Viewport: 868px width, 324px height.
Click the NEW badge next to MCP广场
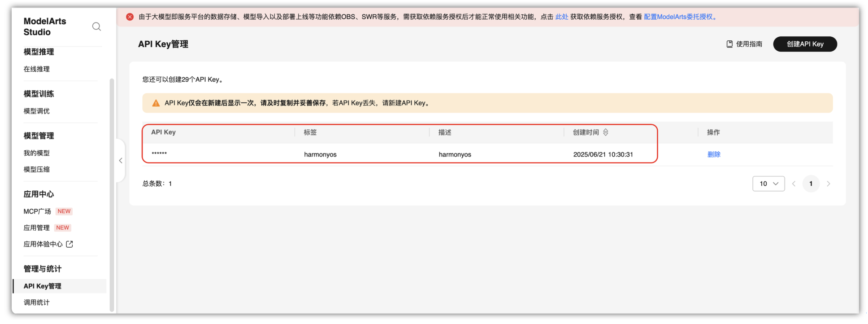(64, 211)
